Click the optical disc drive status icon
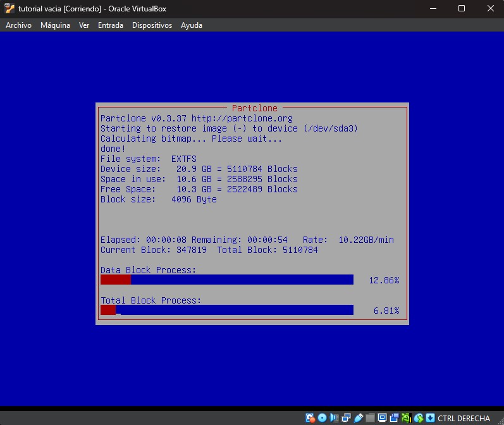The image size is (504, 425). [322, 418]
